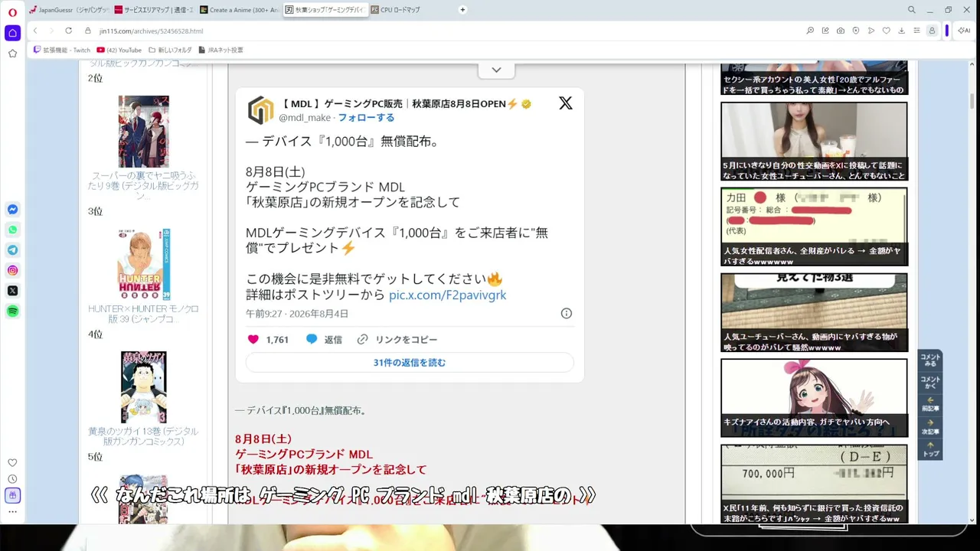Click the フォローする follow link
980x551 pixels.
tap(367, 118)
